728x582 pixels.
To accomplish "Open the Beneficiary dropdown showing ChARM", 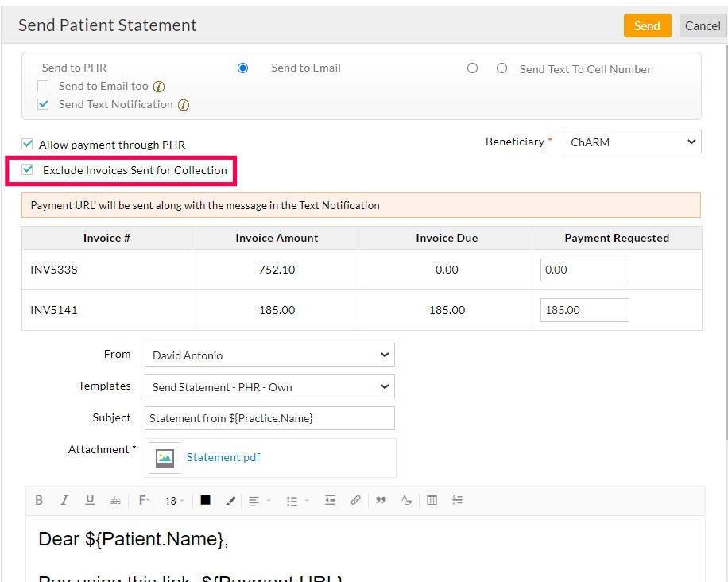I will 631,142.
